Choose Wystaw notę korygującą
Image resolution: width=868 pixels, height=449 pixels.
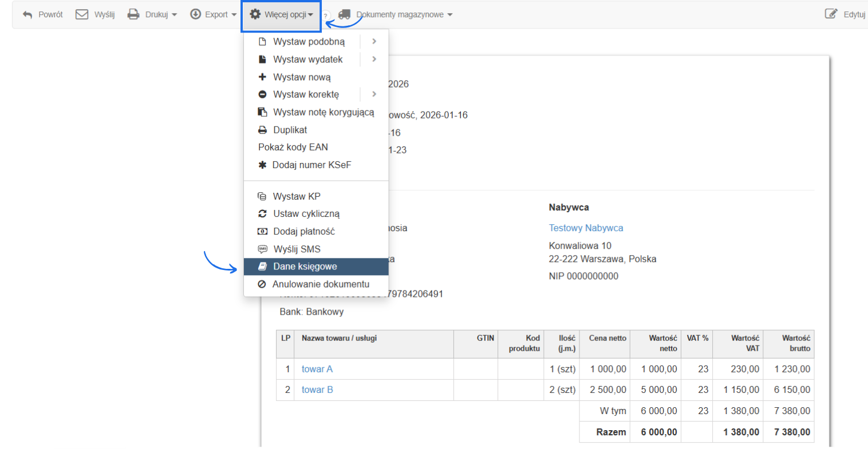pyautogui.click(x=323, y=112)
